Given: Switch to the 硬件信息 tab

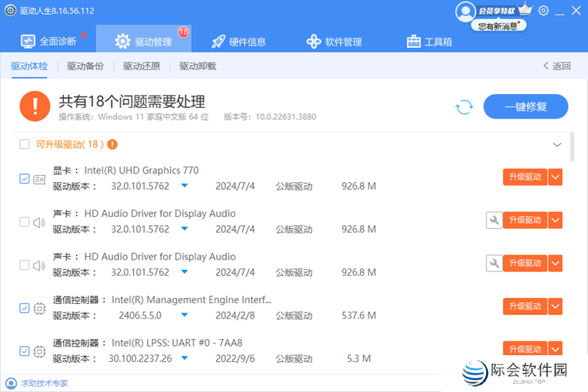Looking at the screenshot, I should (x=238, y=41).
